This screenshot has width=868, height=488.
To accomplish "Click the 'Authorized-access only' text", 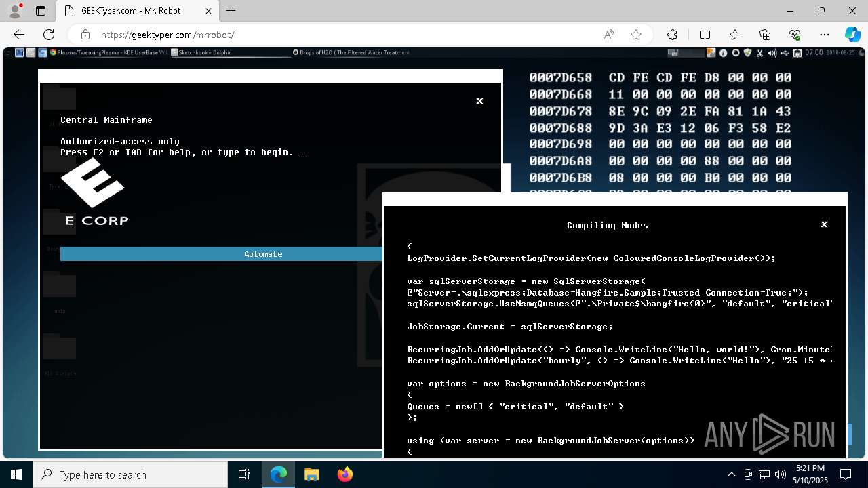I will [x=120, y=142].
